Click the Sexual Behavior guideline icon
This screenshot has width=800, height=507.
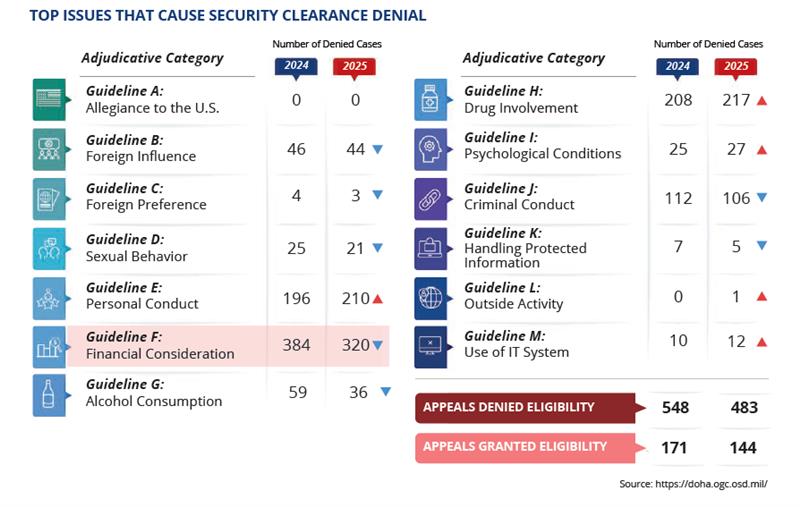tap(48, 248)
